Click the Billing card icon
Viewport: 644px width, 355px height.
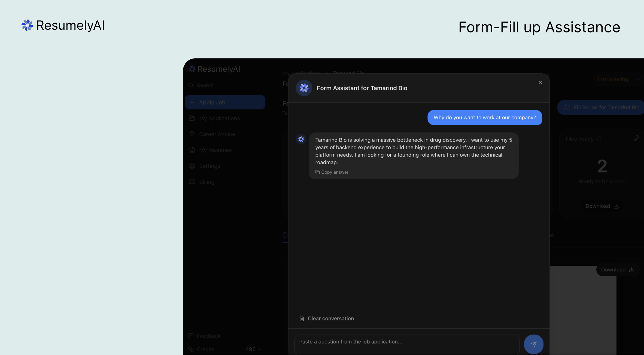[192, 182]
